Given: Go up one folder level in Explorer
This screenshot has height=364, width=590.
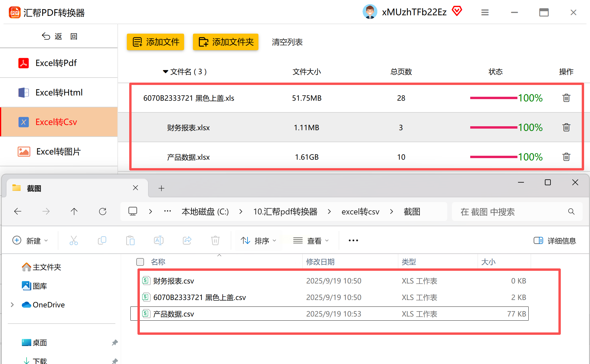Looking at the screenshot, I should click(x=74, y=211).
